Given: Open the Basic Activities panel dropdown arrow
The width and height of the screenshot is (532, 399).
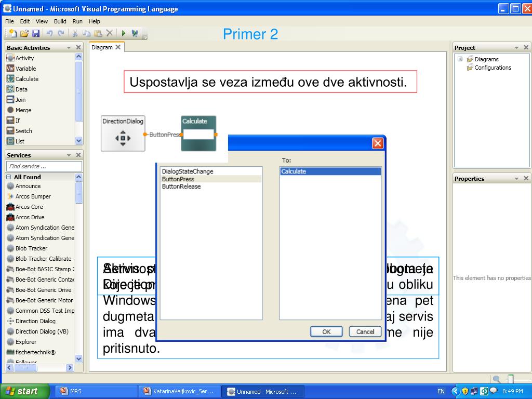Looking at the screenshot, I should [x=69, y=47].
